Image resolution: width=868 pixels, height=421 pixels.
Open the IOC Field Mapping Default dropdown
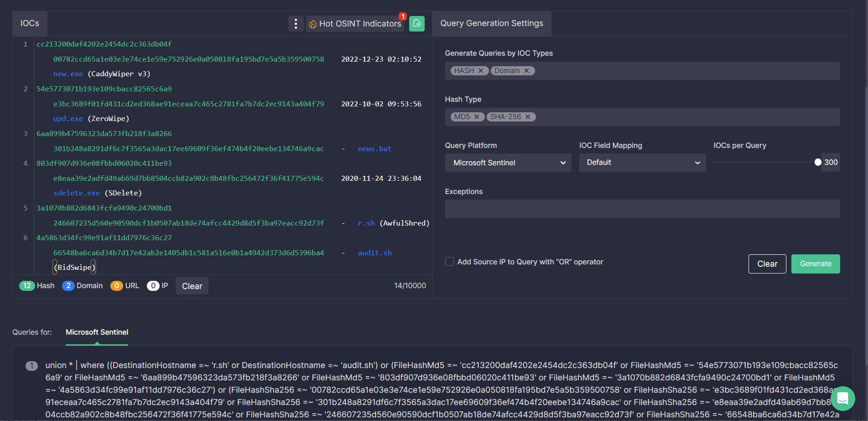pos(642,163)
